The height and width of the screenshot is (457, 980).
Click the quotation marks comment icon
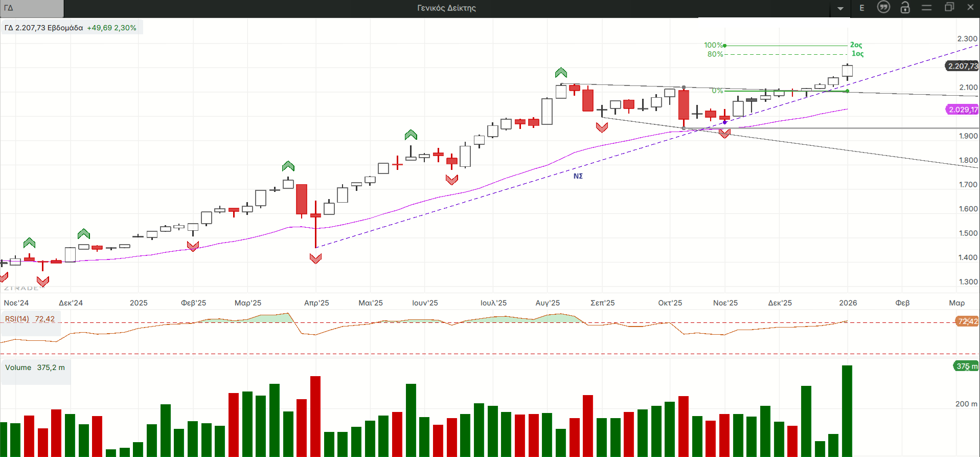click(x=883, y=7)
